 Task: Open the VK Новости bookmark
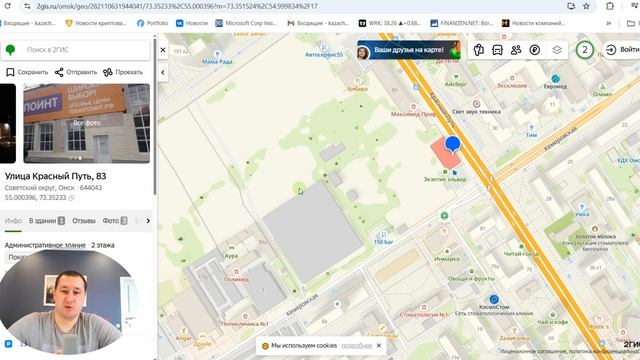tap(192, 23)
